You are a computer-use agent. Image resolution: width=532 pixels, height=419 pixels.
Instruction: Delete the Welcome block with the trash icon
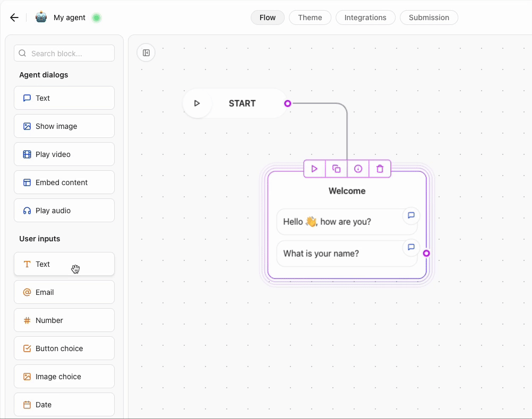coord(379,169)
